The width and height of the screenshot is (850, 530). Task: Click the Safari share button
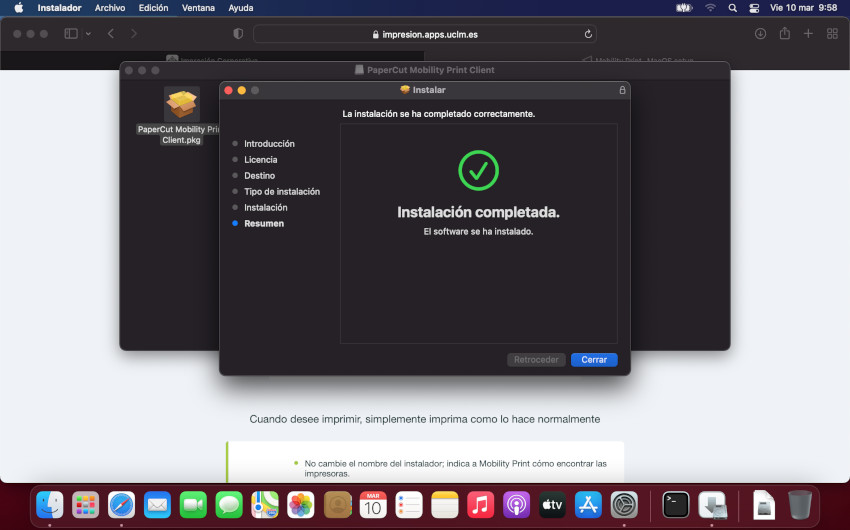tap(784, 34)
